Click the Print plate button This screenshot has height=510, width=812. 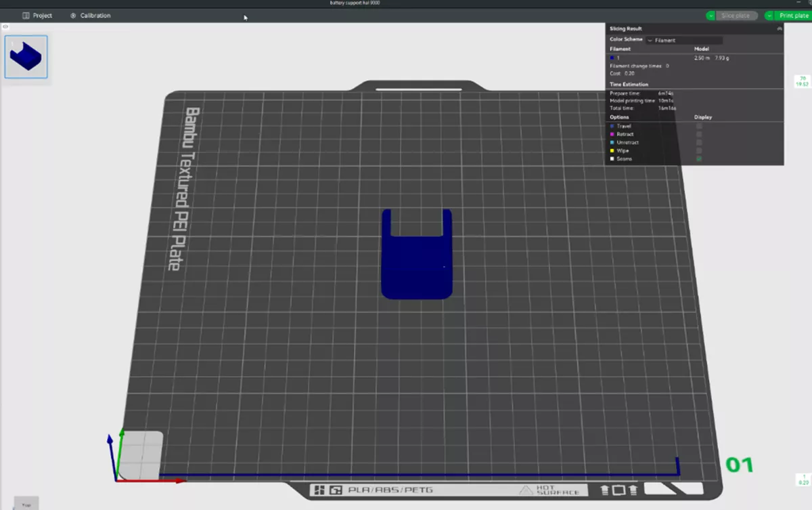[x=793, y=16]
